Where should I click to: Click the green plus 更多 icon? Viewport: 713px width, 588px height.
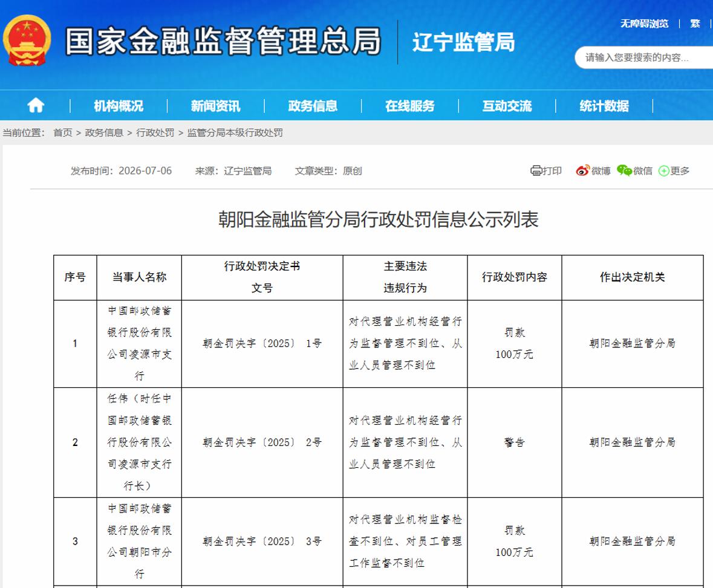(x=664, y=171)
